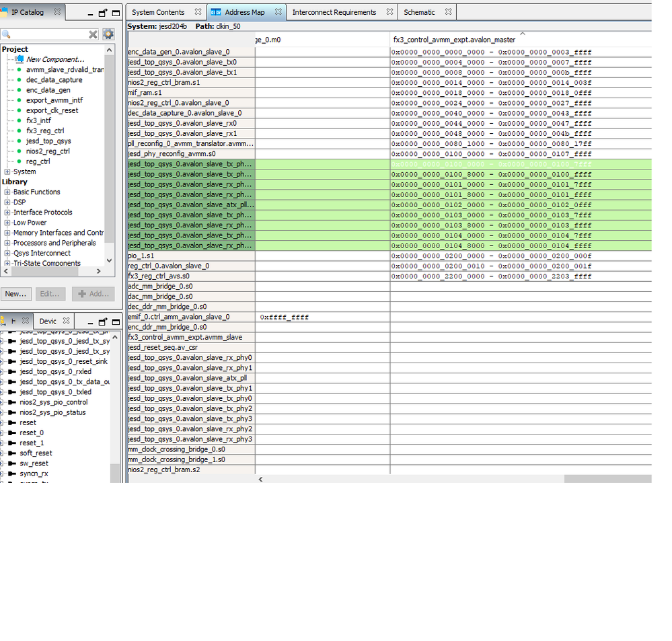The width and height of the screenshot is (672, 641).
Task: Open IP Catalog search settings gear
Action: [x=108, y=34]
